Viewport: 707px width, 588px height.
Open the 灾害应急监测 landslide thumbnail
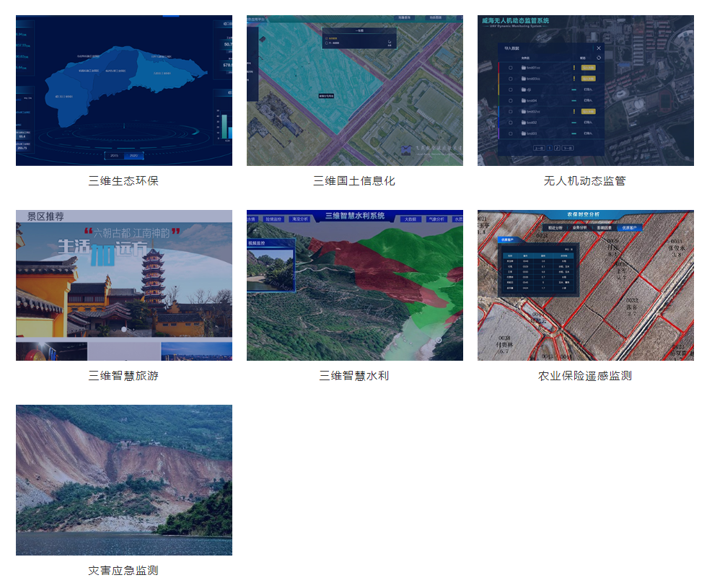point(124,480)
